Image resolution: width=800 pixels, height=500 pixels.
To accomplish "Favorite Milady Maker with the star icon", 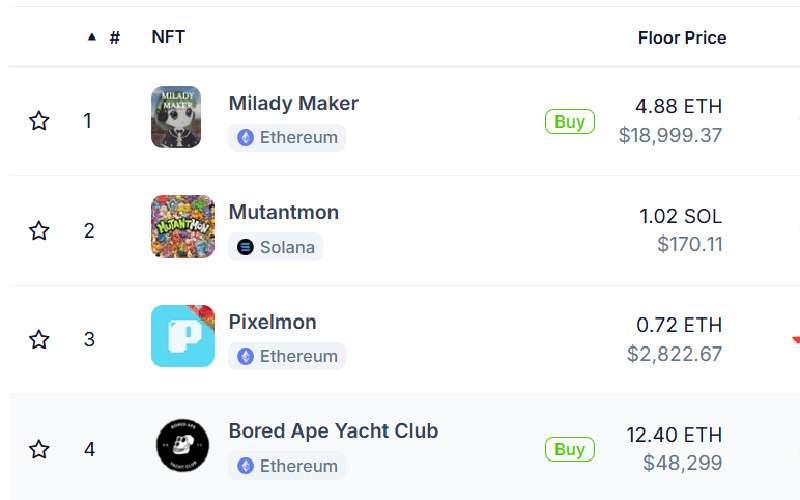I will [39, 121].
